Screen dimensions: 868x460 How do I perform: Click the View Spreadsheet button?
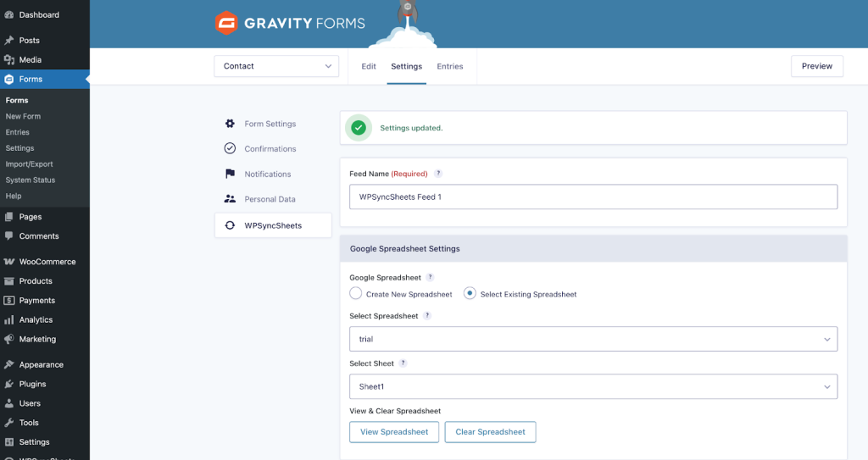(394, 432)
